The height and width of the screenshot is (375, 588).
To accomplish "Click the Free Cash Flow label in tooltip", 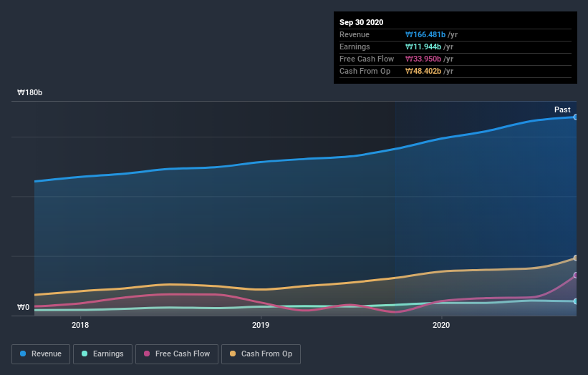I will (x=367, y=59).
